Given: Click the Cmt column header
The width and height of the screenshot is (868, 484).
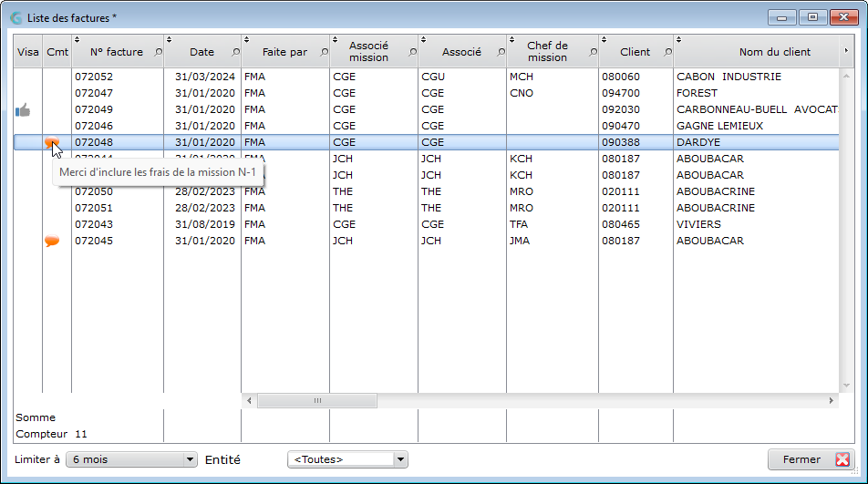Looking at the screenshot, I should (57, 52).
